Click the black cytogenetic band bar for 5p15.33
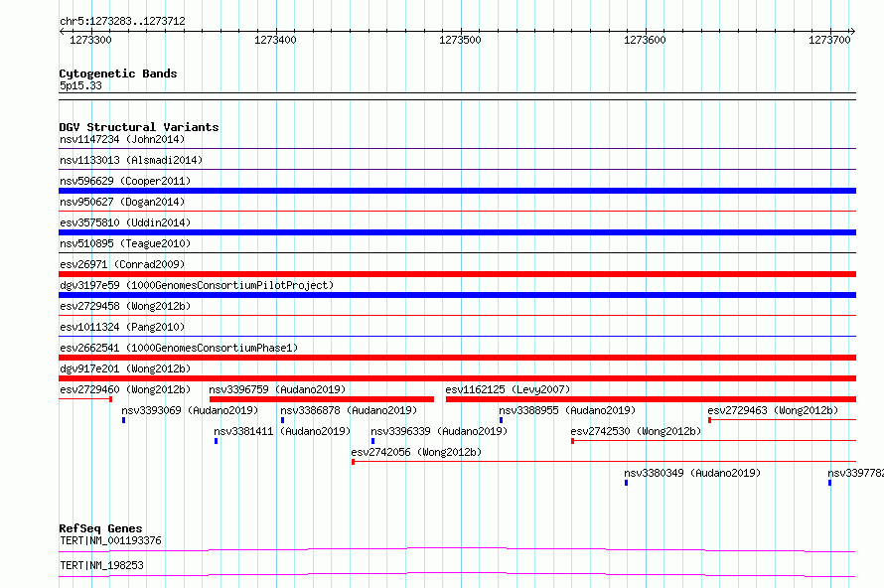Screen dimensions: 884x588 [457, 96]
